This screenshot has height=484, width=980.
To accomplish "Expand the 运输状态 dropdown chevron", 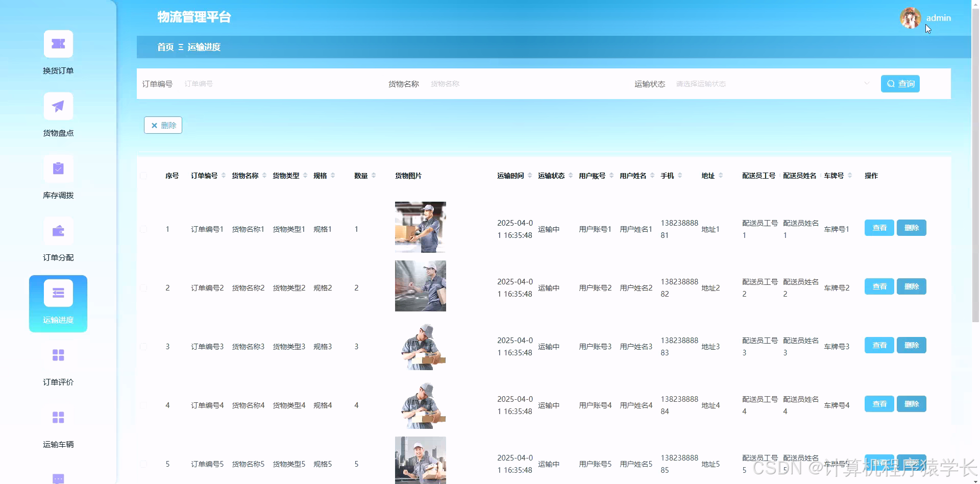I will [866, 84].
